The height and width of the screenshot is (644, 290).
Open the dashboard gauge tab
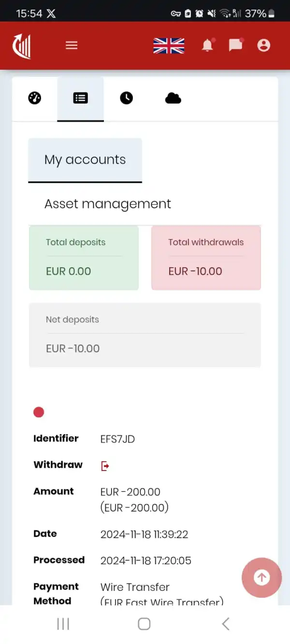tap(35, 98)
